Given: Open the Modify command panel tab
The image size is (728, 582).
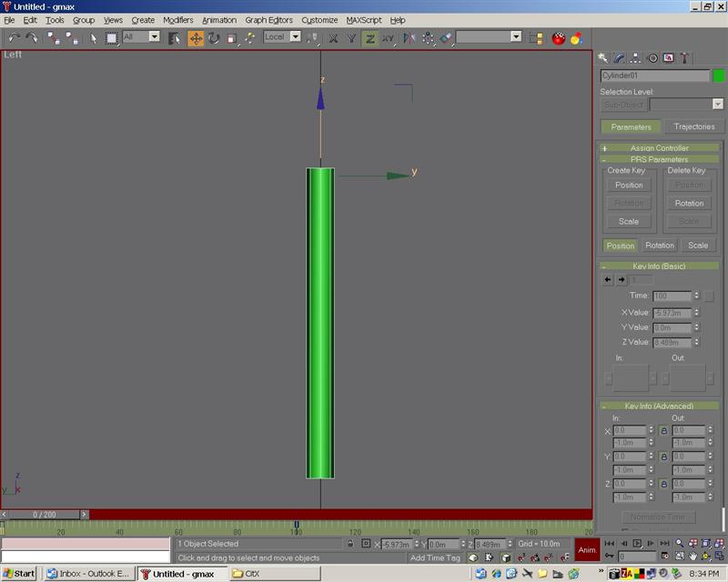Looking at the screenshot, I should (619, 58).
